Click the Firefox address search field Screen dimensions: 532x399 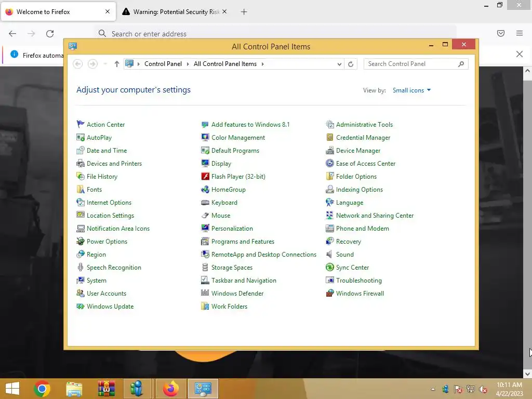pyautogui.click(x=275, y=34)
